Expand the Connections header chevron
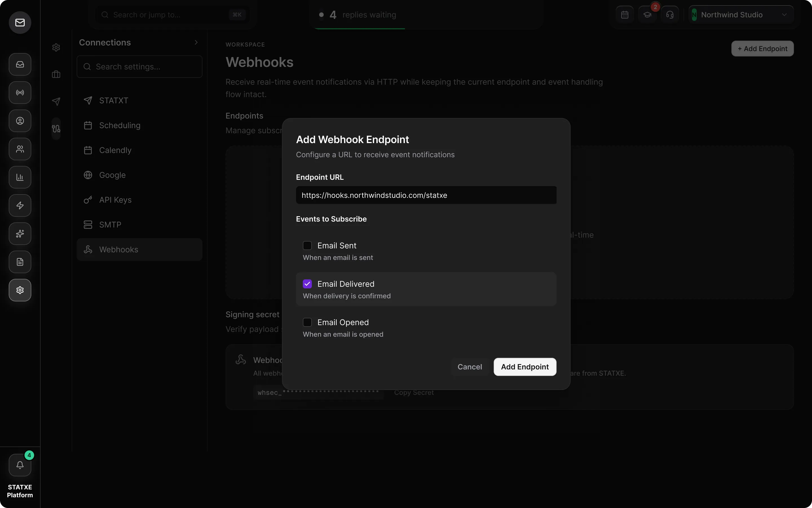This screenshot has width=812, height=508. pyautogui.click(x=196, y=42)
